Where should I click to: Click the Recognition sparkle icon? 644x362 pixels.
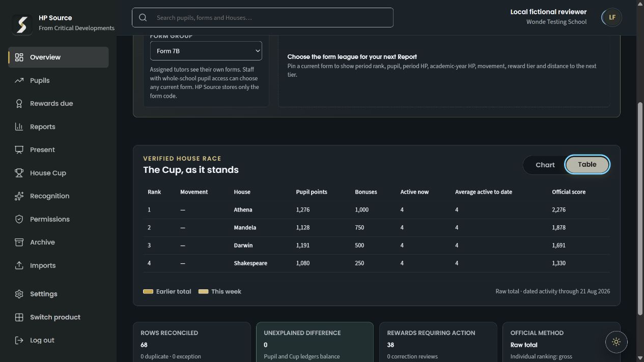[x=19, y=196]
